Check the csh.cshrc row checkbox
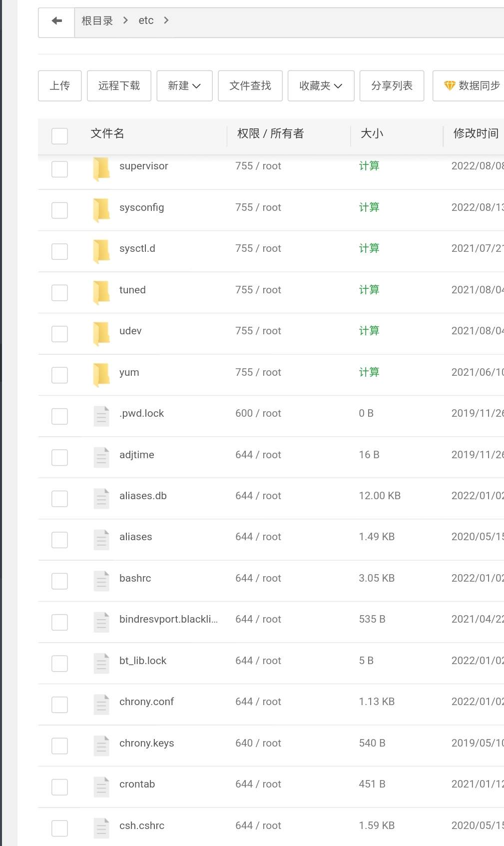Viewport: 504px width, 846px height. (59, 828)
